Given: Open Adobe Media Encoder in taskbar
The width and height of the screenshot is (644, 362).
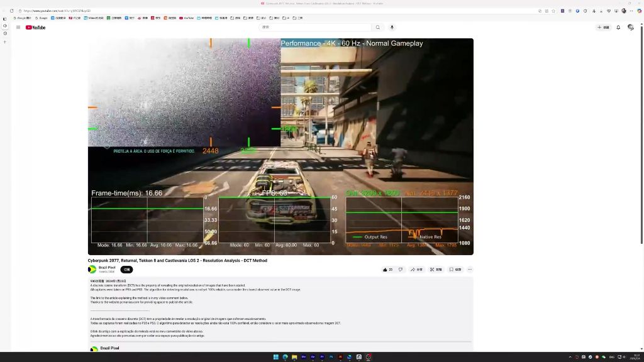Looking at the screenshot, I should click(304, 357).
